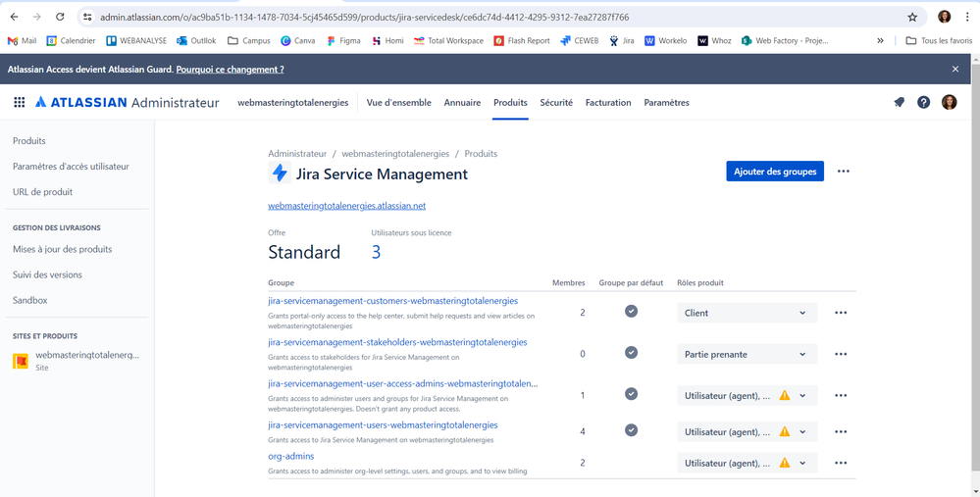
Task: Open actions menu for org-admins row
Action: (x=841, y=463)
